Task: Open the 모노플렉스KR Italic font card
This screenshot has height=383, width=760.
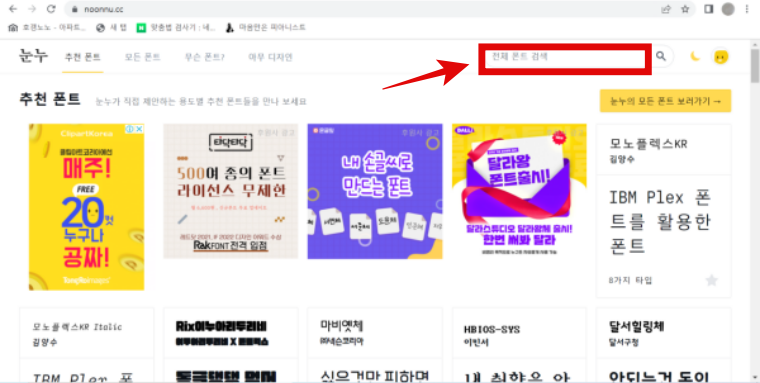Action: (x=77, y=327)
